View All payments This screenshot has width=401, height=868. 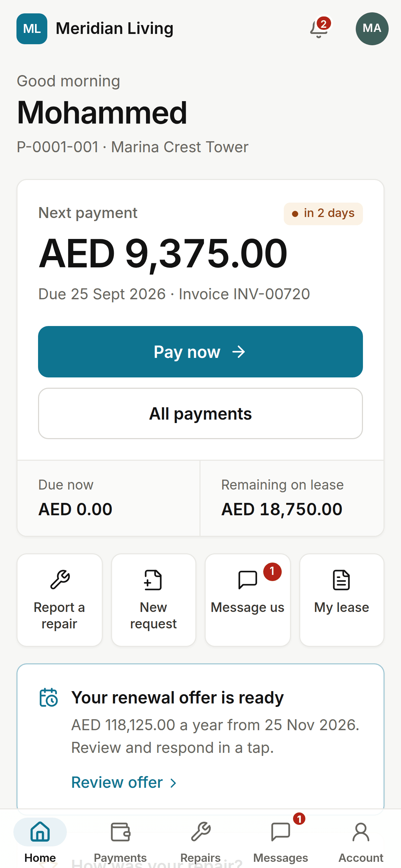200,413
